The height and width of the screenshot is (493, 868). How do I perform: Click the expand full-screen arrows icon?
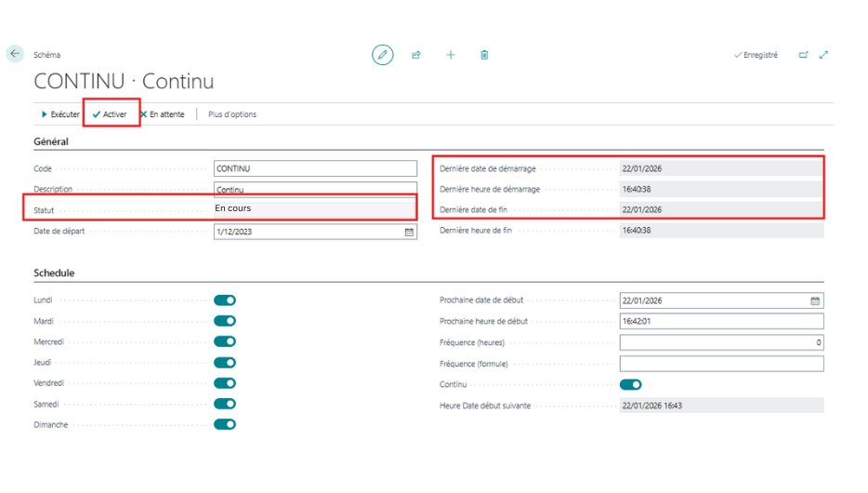pyautogui.click(x=823, y=55)
